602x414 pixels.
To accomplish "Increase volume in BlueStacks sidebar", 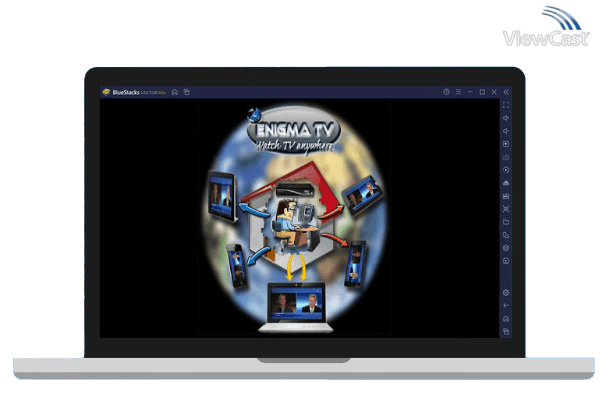I will pos(506,118).
